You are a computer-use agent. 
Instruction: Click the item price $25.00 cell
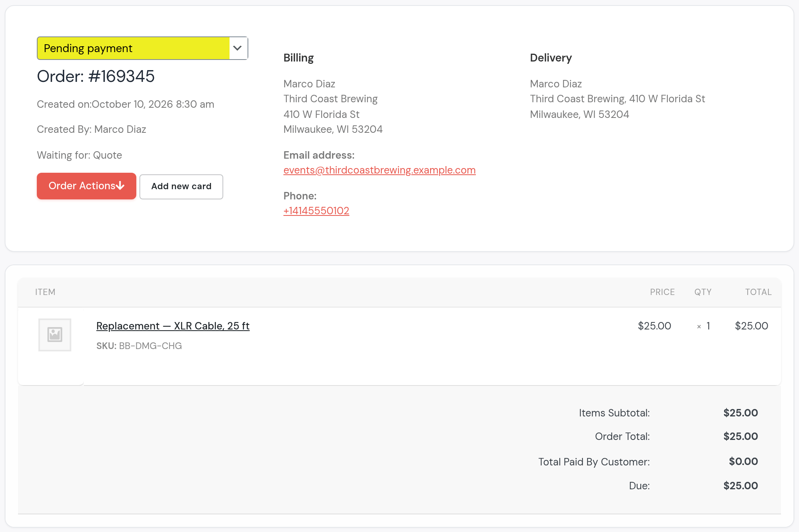[654, 326]
